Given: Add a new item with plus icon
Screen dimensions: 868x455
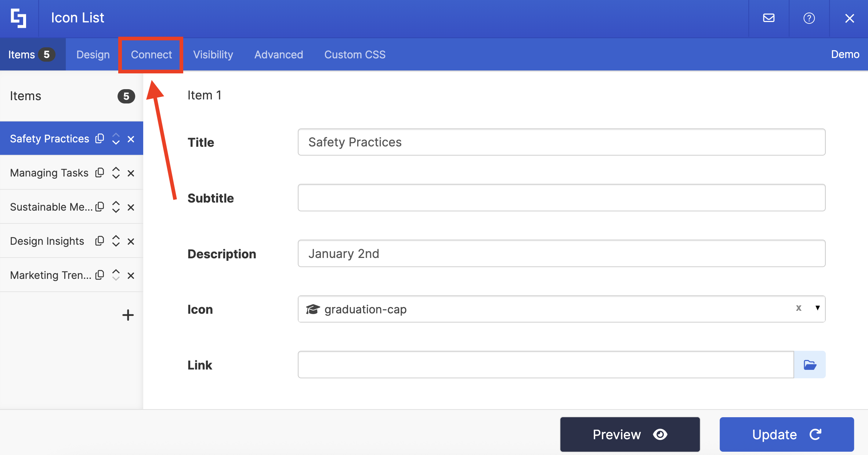Looking at the screenshot, I should (128, 315).
